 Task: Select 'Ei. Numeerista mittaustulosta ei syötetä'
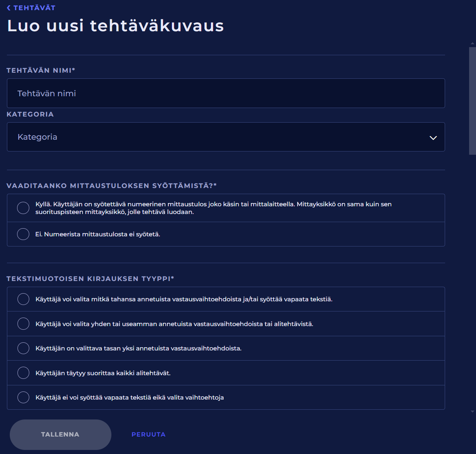tap(23, 234)
